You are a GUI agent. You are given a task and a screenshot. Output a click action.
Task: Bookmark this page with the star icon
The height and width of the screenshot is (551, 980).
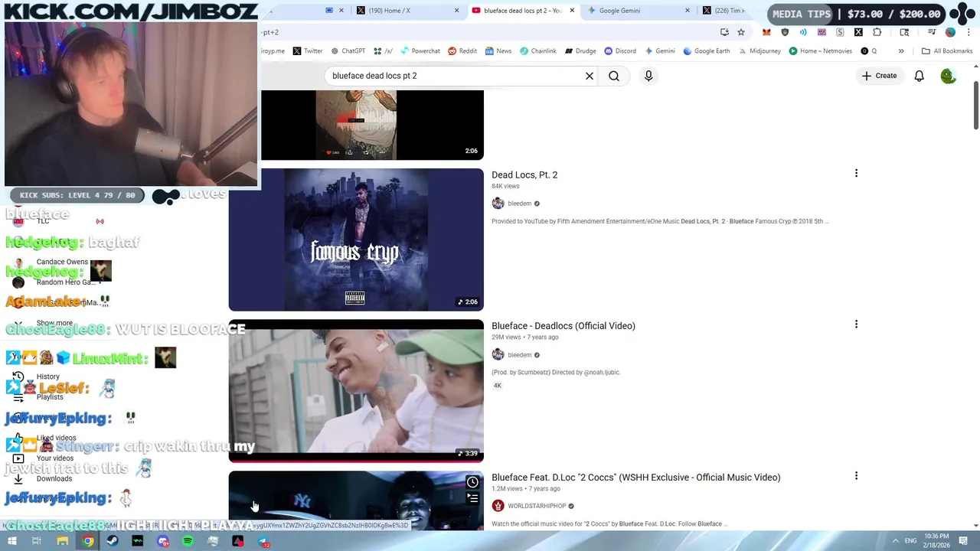(x=741, y=32)
